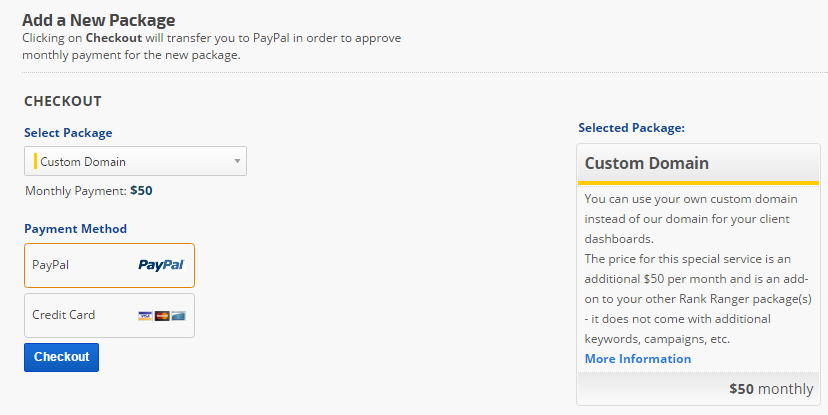Click the $50 monthly price footer

point(770,389)
